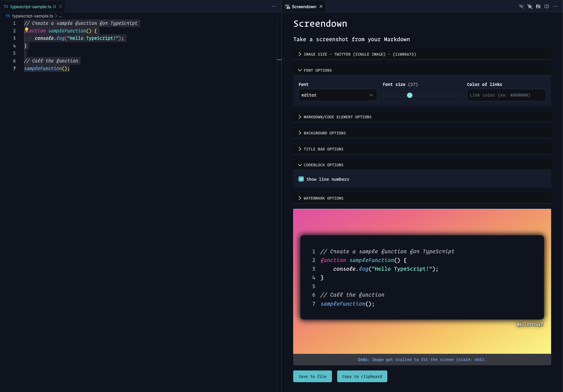Close the Screendown tab
The width and height of the screenshot is (563, 392).
[x=321, y=7]
